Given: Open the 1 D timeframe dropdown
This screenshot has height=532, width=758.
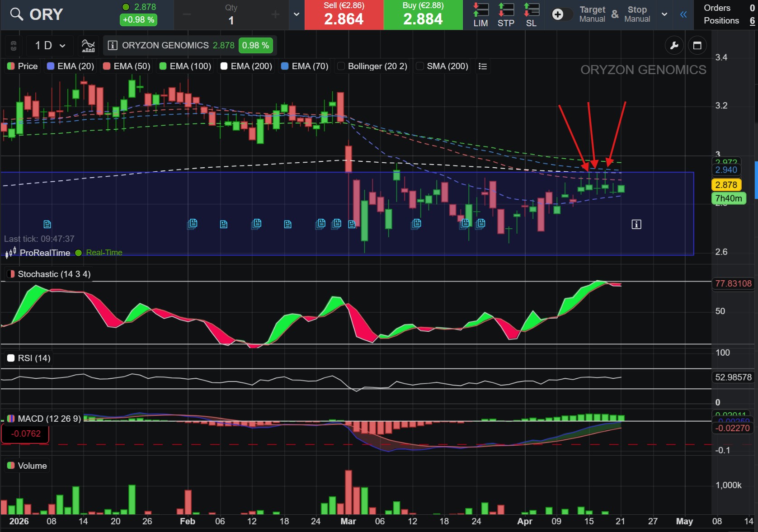Looking at the screenshot, I should pos(50,46).
